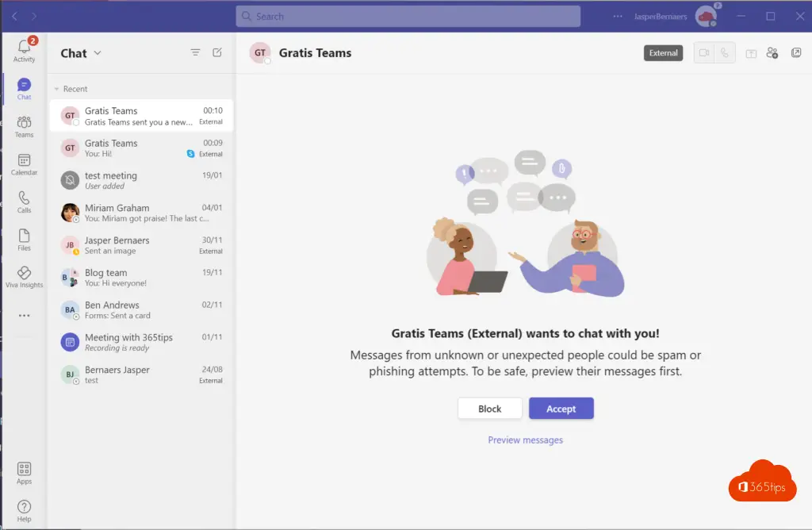The height and width of the screenshot is (530, 812).
Task: Accept the Gratis Teams chat request
Action: tap(561, 409)
